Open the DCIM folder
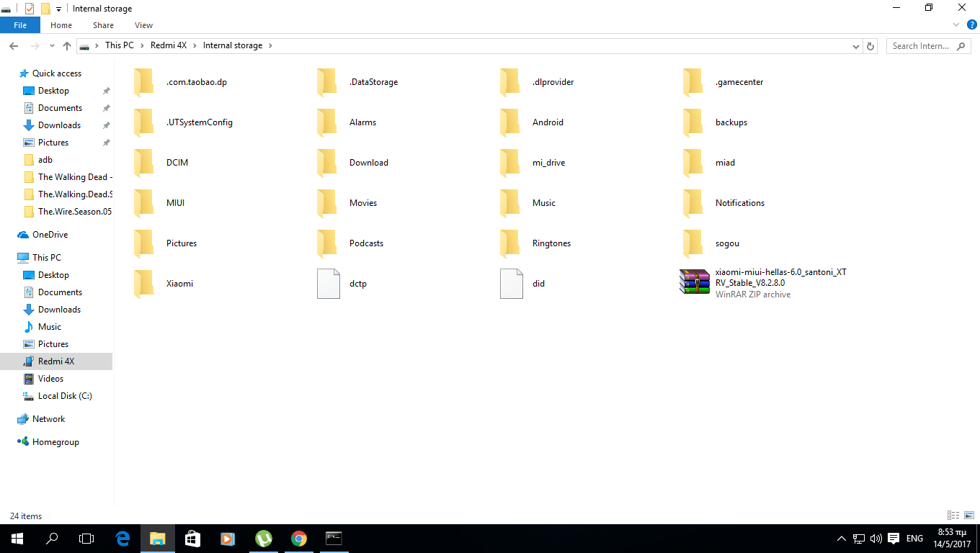Screen dimensions: 980x553 [x=177, y=163]
